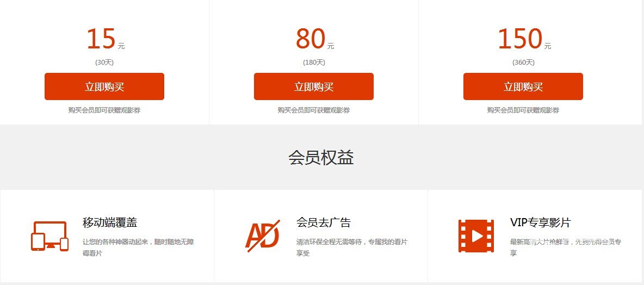The image size is (644, 285).
Task: Click the 会员权益 section heading
Action: pyautogui.click(x=321, y=158)
